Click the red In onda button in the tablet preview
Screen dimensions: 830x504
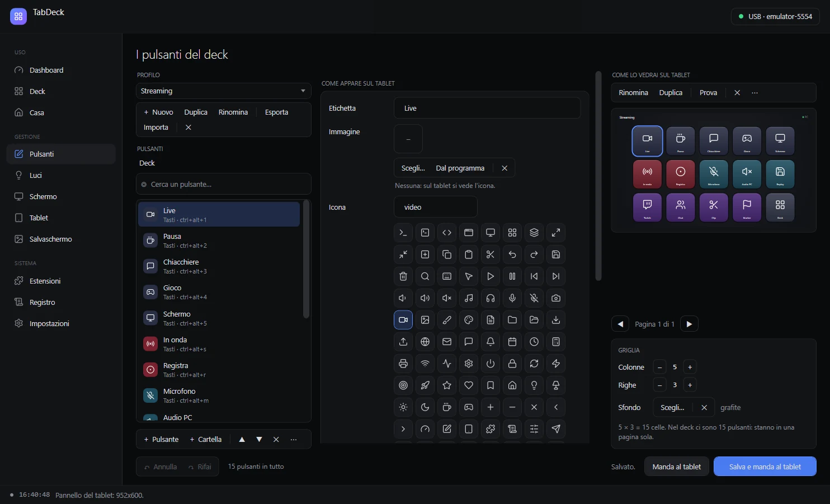pos(647,174)
